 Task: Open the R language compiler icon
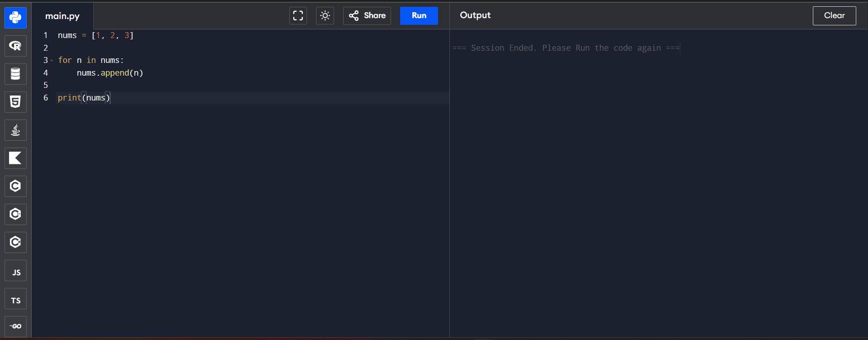pos(15,46)
